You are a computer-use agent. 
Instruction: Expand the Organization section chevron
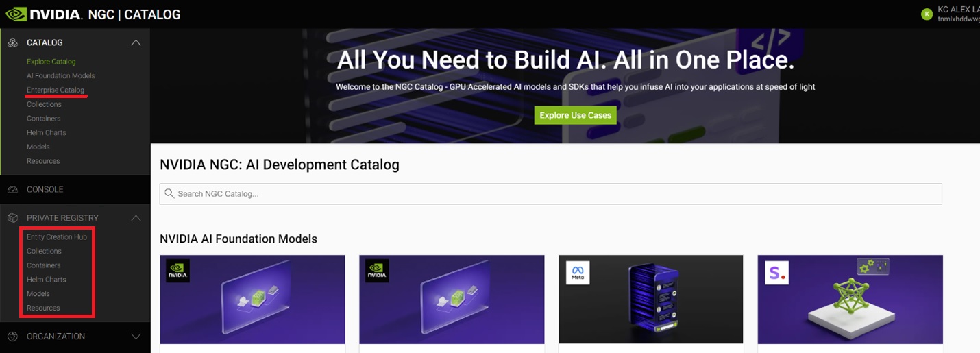coord(136,337)
